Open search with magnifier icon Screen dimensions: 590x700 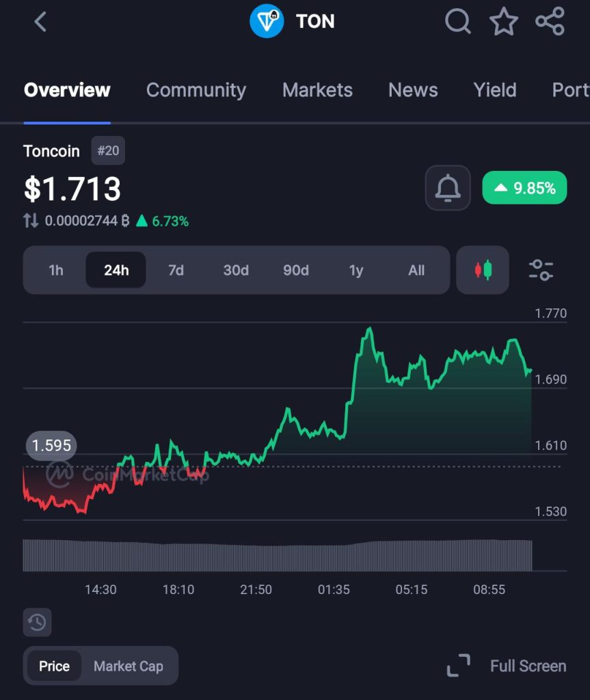(458, 21)
